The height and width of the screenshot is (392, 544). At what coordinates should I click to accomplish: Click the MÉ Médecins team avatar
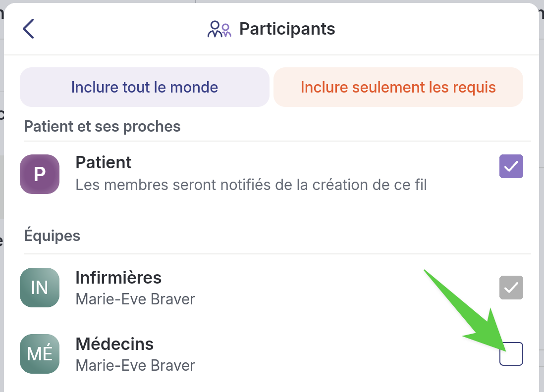(40, 354)
